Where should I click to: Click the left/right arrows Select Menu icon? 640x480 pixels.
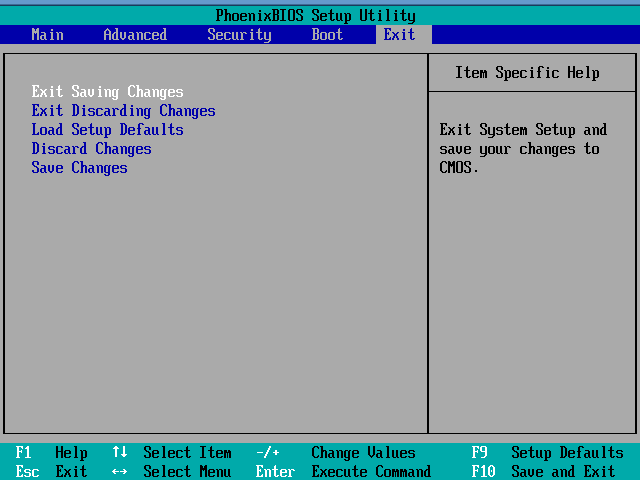point(120,472)
